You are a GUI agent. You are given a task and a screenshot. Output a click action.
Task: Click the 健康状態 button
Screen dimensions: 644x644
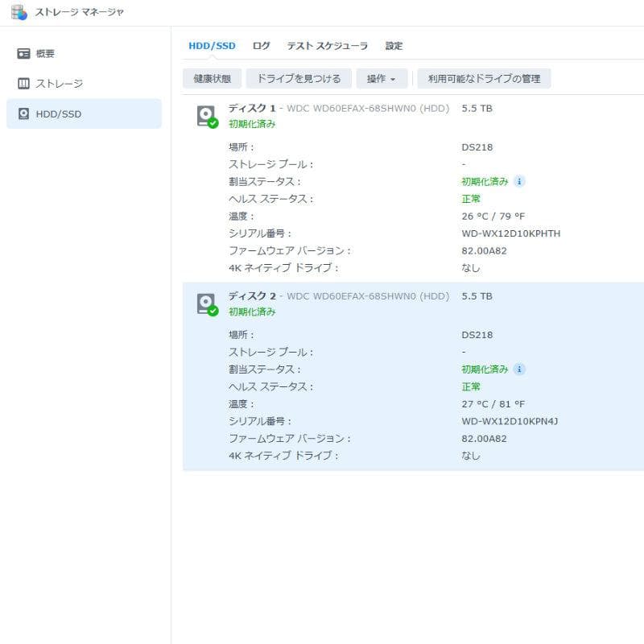212,78
